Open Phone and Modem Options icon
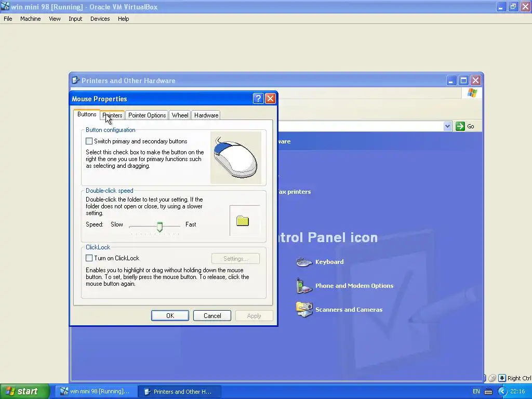The height and width of the screenshot is (399, 532). click(303, 286)
